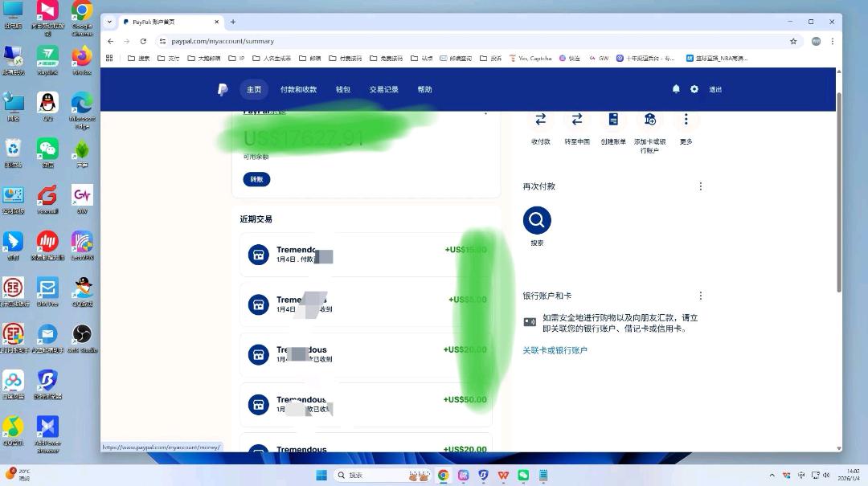The image size is (868, 486).
Task: Open the 人名生成器 bookmarks folder
Action: pos(272,58)
